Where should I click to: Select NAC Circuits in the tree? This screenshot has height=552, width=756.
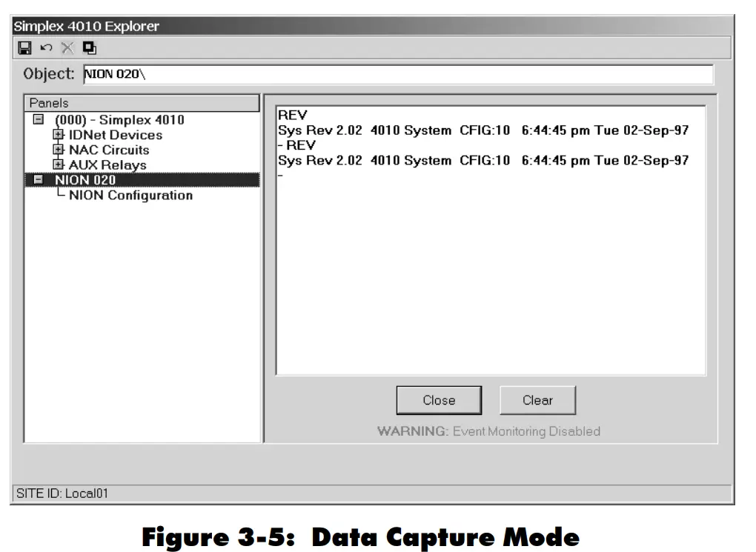[x=109, y=150]
